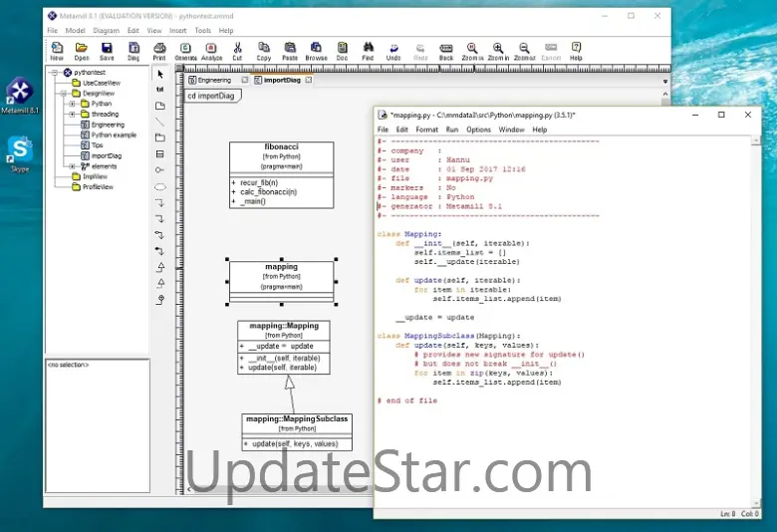
Task: Collapse the DesignView folder node
Action: tap(63, 94)
